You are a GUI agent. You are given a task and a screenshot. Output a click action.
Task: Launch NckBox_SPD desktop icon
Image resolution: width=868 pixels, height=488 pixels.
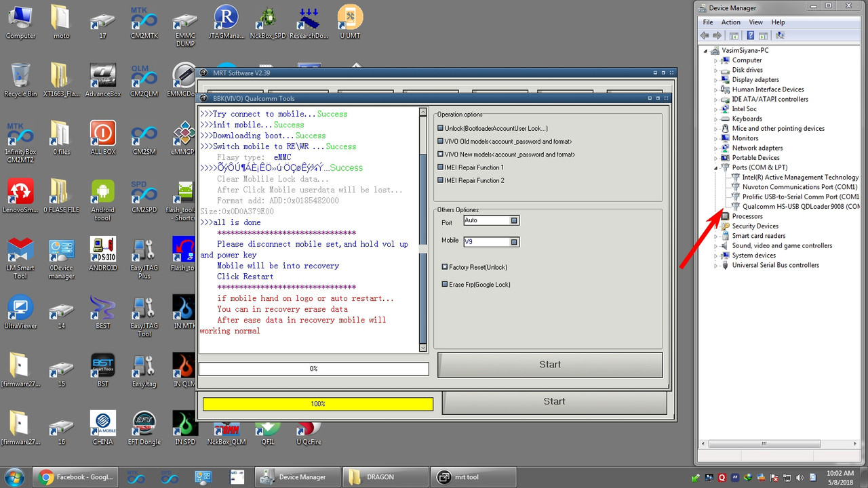[x=267, y=22]
